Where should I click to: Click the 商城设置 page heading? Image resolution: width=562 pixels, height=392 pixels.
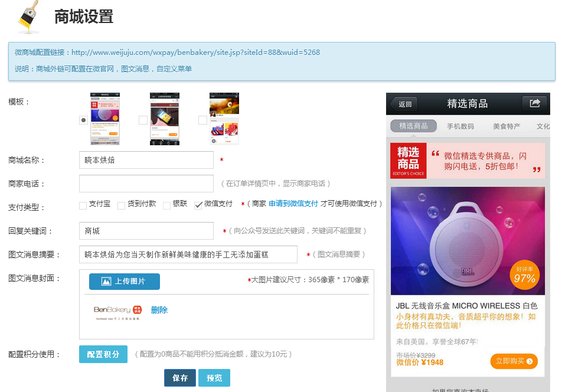point(84,17)
